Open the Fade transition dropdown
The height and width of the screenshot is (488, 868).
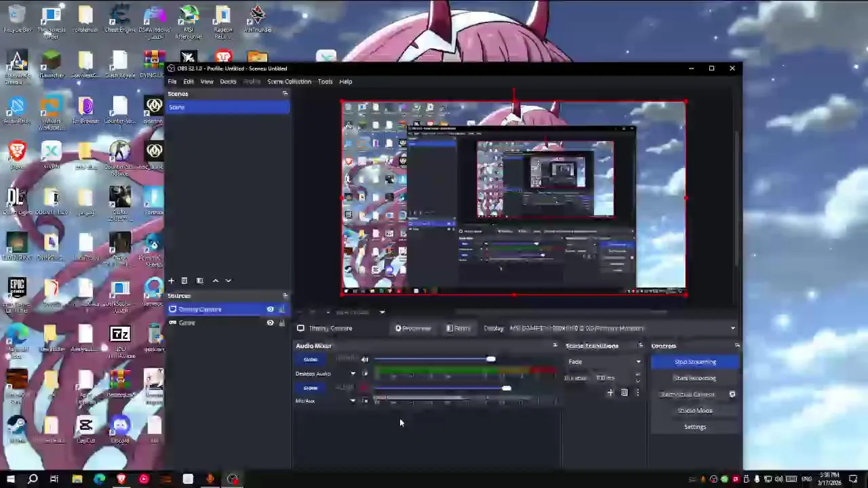click(x=604, y=362)
